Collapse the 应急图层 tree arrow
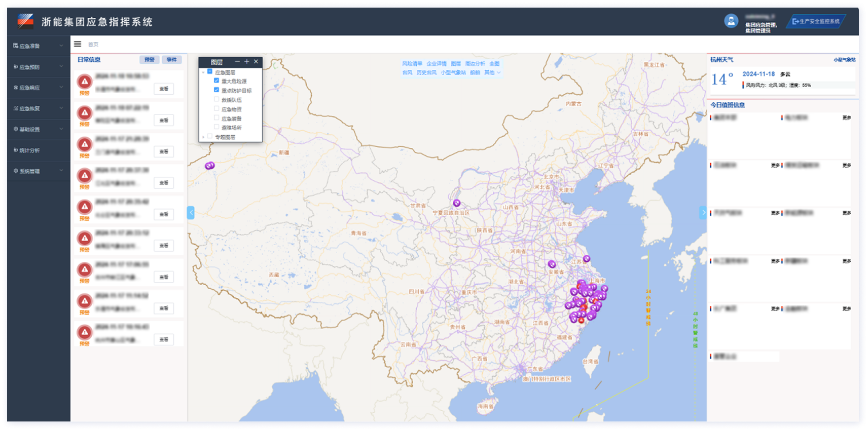Viewport: 868px width, 431px height. [x=204, y=72]
